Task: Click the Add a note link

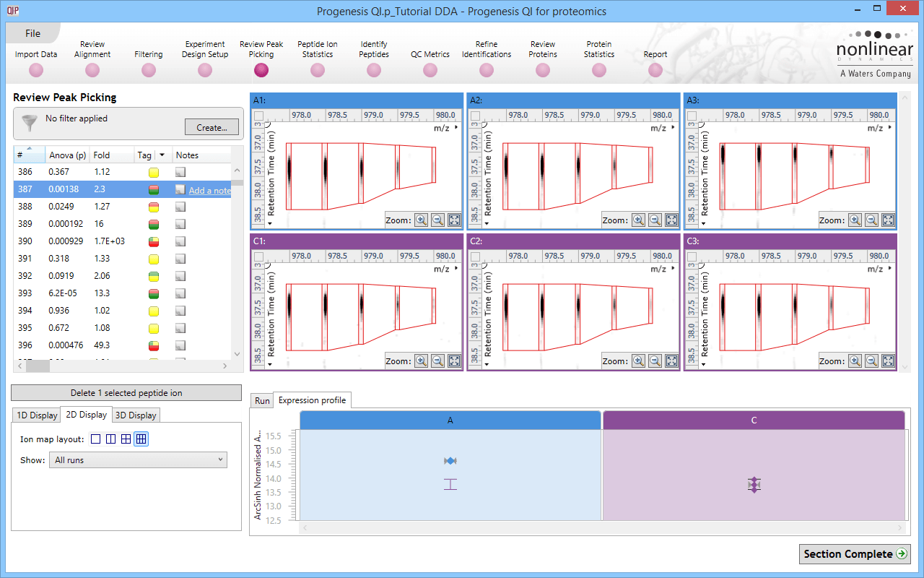Action: click(209, 191)
